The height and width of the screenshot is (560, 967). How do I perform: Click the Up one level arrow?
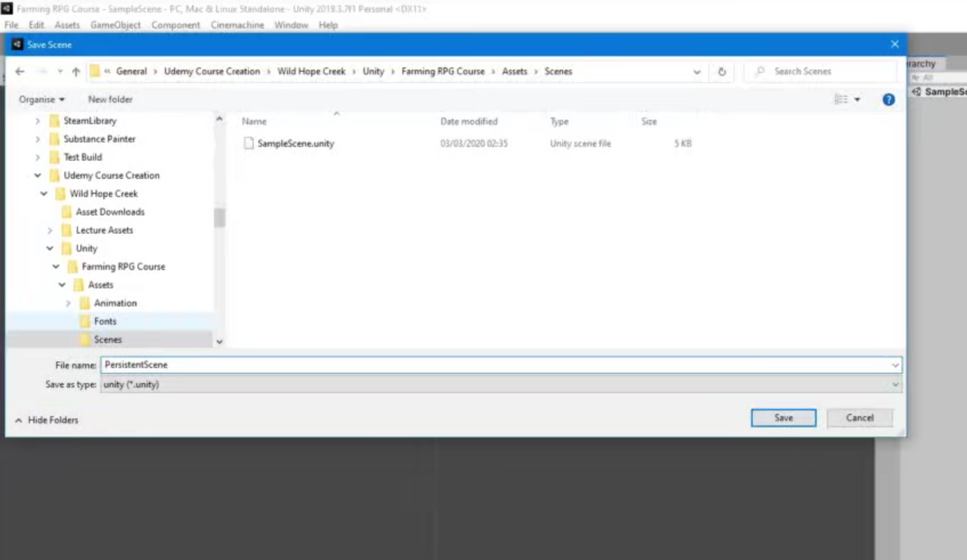click(x=76, y=71)
